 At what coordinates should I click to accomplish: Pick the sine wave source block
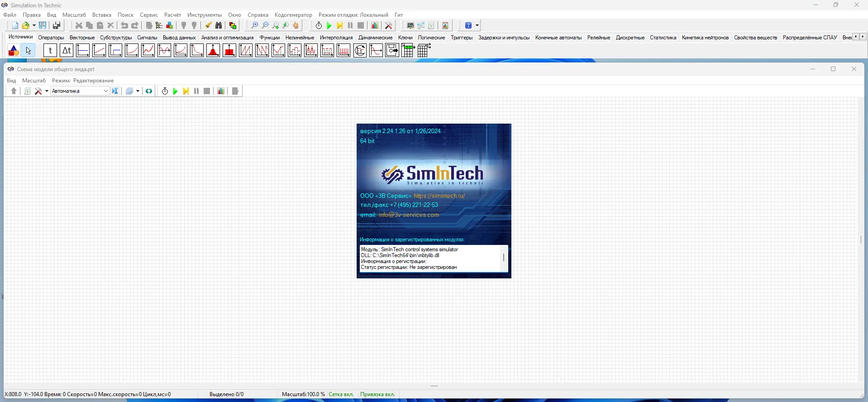(x=164, y=50)
